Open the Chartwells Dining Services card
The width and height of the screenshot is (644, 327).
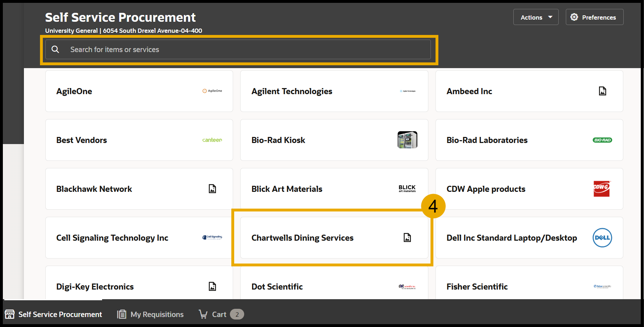(334, 237)
